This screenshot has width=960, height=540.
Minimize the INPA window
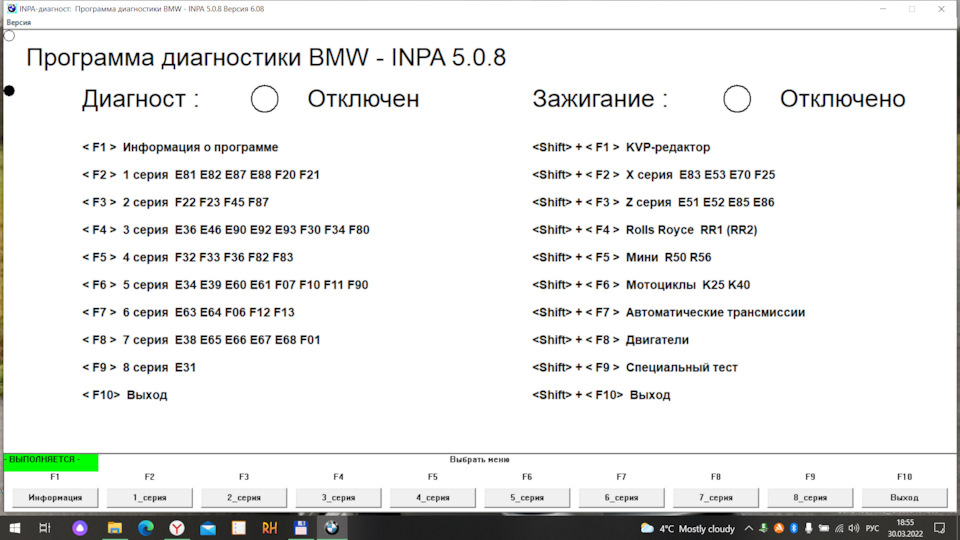click(883, 9)
